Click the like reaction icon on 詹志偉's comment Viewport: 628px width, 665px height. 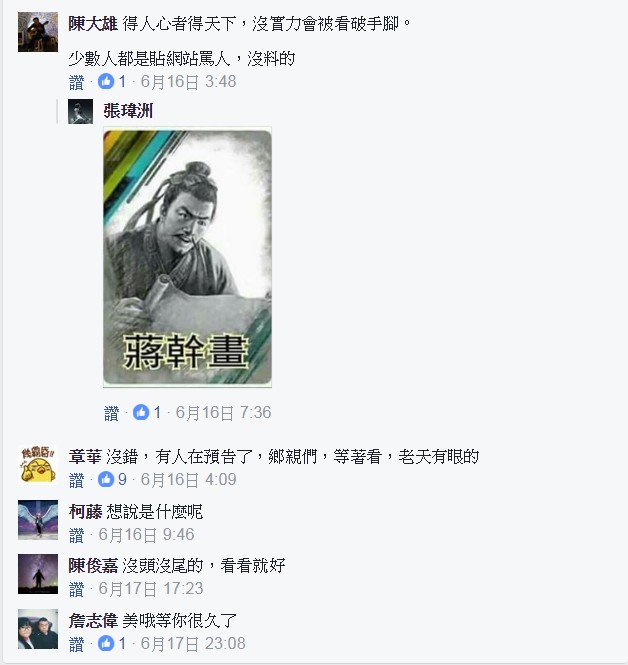point(106,643)
